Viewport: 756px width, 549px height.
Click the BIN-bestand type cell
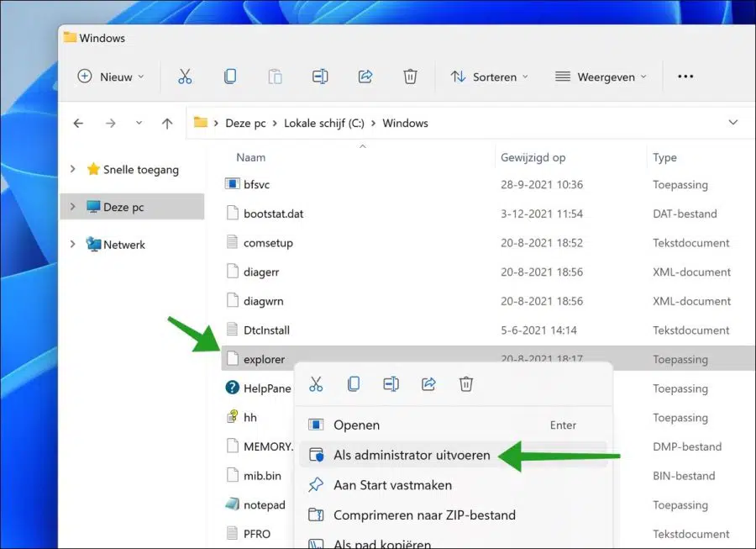684,476
